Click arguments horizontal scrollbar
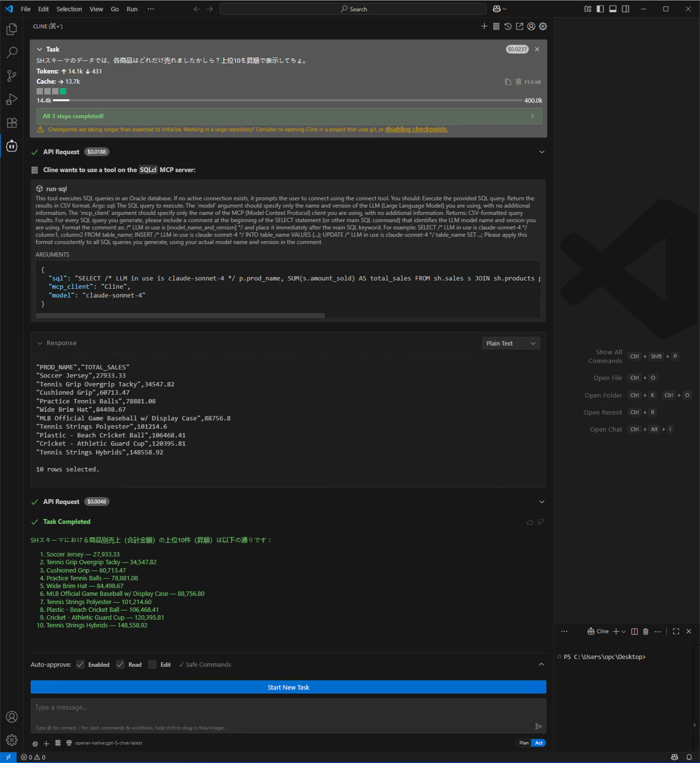The image size is (700, 763). [x=180, y=315]
